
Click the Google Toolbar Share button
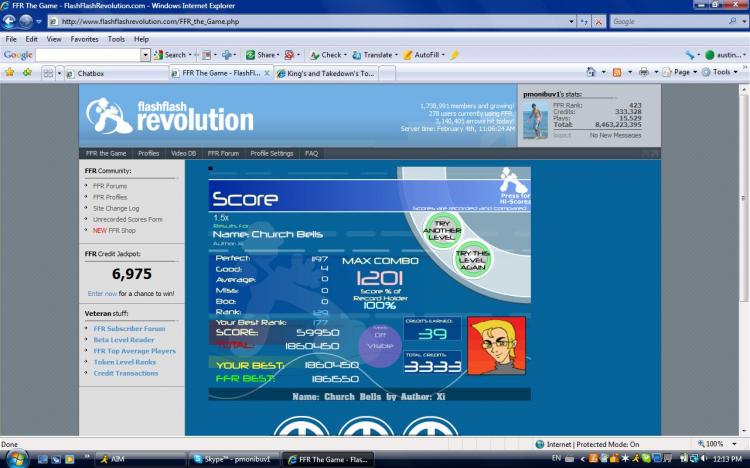coord(261,55)
